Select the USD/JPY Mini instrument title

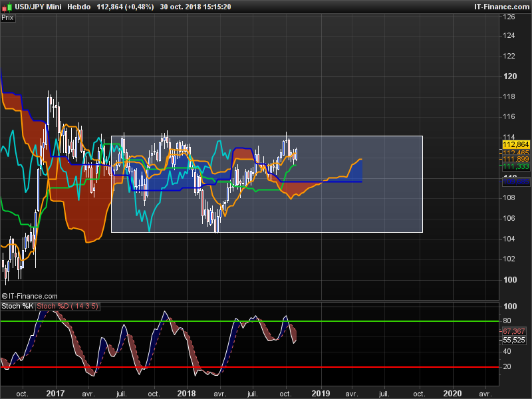click(38, 7)
